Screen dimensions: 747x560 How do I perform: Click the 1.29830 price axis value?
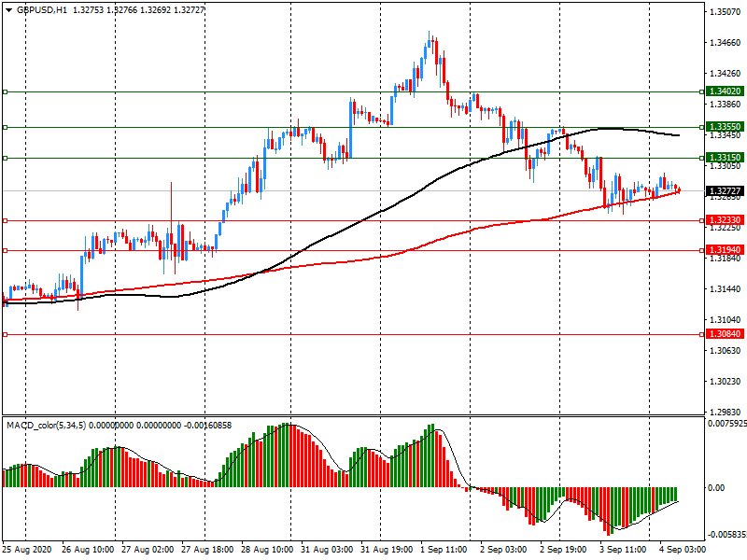[726, 412]
